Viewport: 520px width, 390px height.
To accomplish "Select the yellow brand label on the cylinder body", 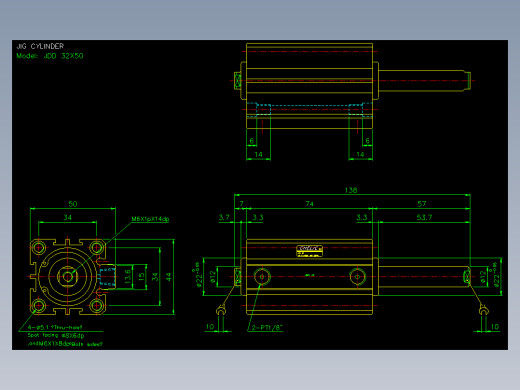I will [x=309, y=251].
